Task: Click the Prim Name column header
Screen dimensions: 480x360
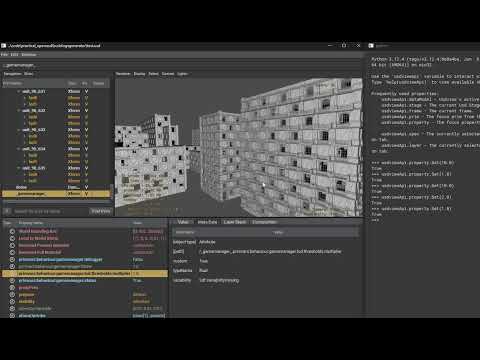Action: [x=33, y=83]
